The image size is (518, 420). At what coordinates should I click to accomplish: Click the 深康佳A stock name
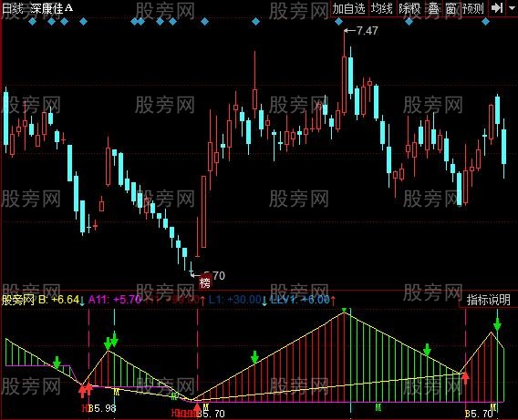point(51,8)
